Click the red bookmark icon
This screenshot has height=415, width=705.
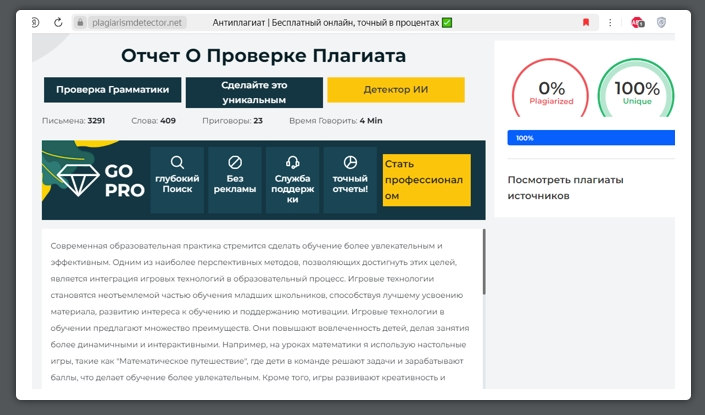[x=586, y=22]
